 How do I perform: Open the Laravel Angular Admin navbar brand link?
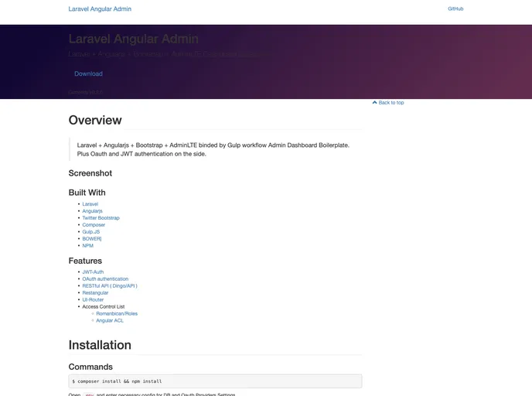click(x=100, y=9)
